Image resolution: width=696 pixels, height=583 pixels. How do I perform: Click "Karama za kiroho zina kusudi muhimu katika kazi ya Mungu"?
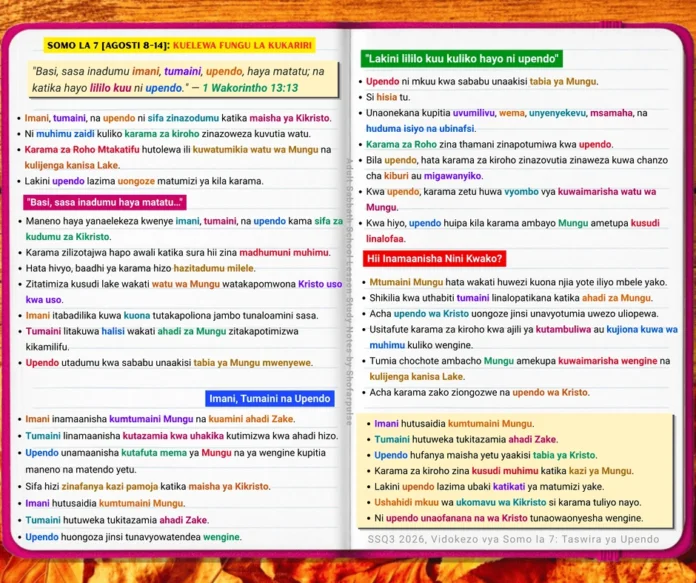[x=504, y=471]
